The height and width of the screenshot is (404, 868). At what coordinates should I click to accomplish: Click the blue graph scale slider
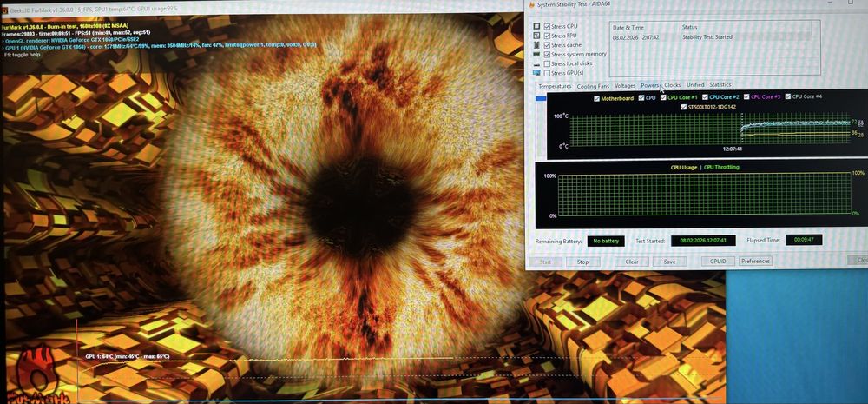coord(541,99)
